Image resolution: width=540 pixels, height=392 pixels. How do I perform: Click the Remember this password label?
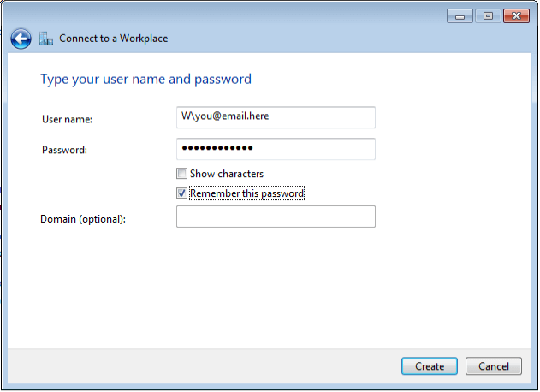tap(247, 193)
